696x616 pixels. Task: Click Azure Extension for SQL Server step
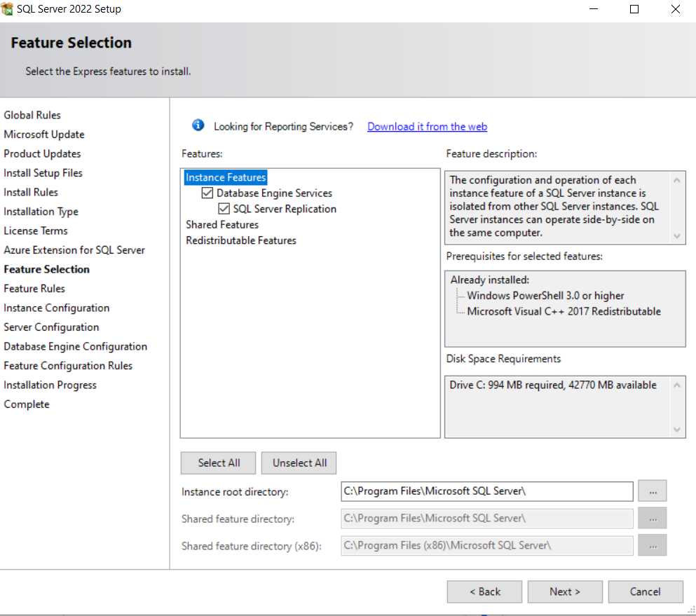coord(74,250)
